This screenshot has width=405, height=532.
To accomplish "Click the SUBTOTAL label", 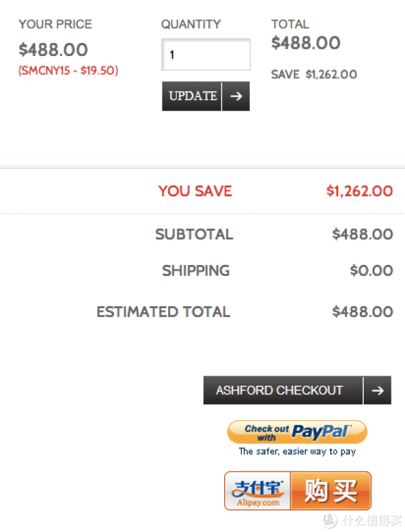I will point(194,235).
